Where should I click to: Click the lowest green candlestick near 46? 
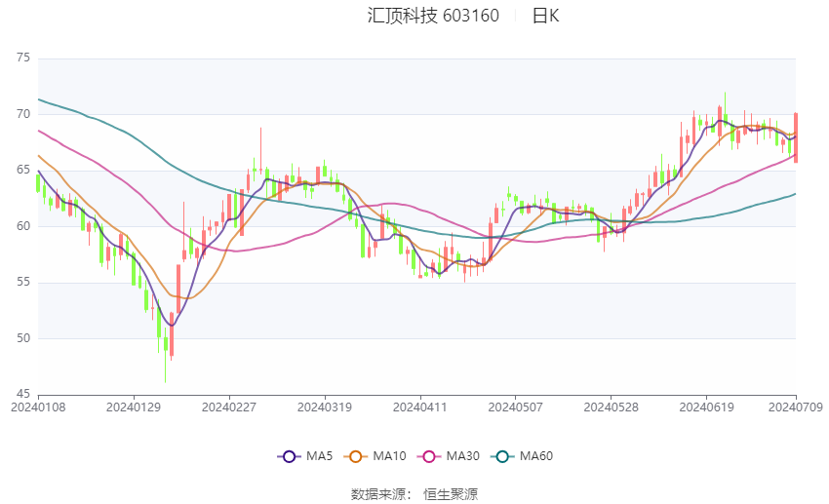[166, 355]
